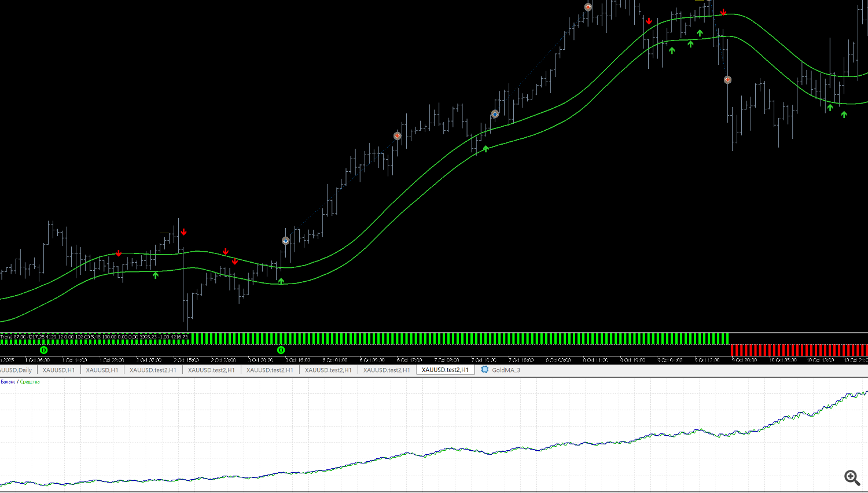Click trade marker circle above 8 Oct 11:00

click(588, 7)
